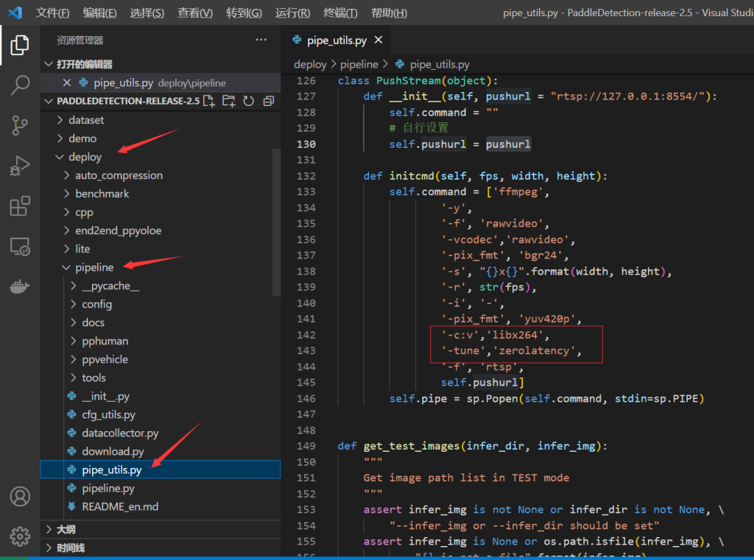Image resolution: width=754 pixels, height=560 pixels.
Task: Click the Accounts icon
Action: [20, 495]
